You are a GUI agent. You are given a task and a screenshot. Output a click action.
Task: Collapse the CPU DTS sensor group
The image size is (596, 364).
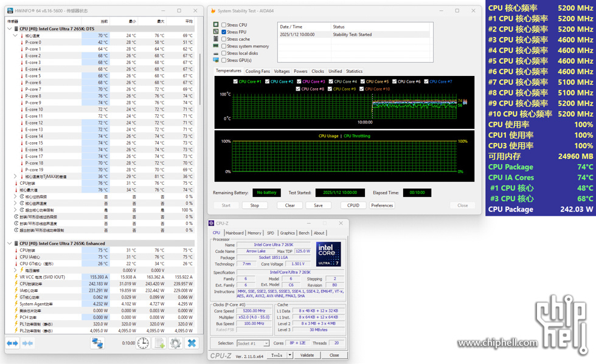coord(10,29)
